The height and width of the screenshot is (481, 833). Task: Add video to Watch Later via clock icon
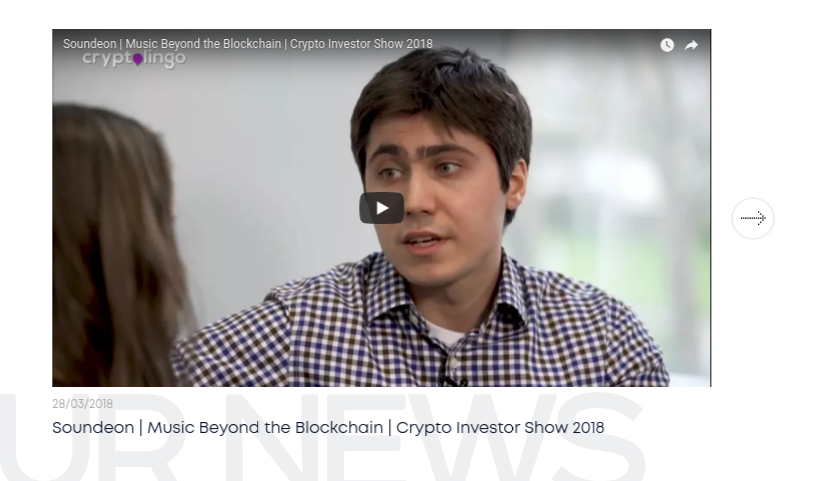(667, 45)
